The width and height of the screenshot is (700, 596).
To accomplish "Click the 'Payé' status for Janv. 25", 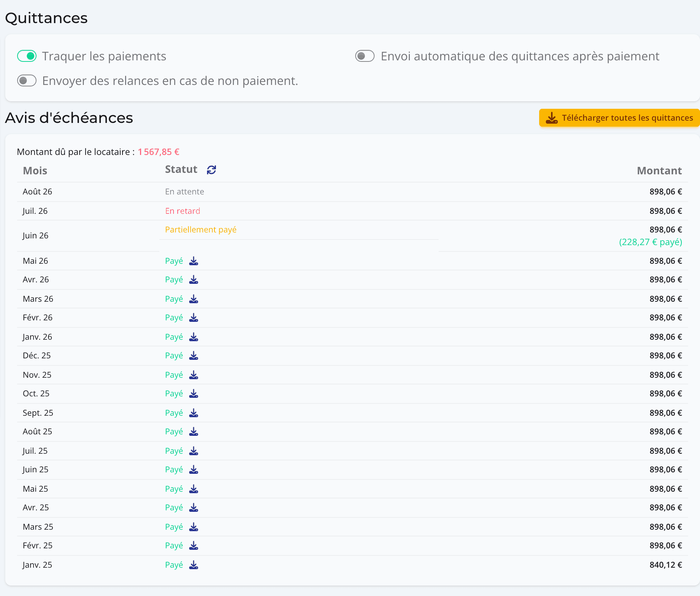I will tap(174, 565).
